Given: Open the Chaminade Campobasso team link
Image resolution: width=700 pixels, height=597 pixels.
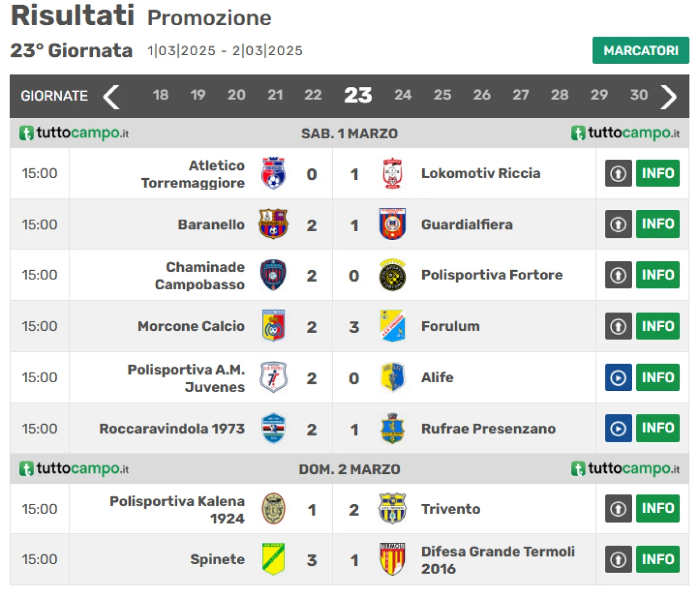Looking at the screenshot, I should (200, 276).
